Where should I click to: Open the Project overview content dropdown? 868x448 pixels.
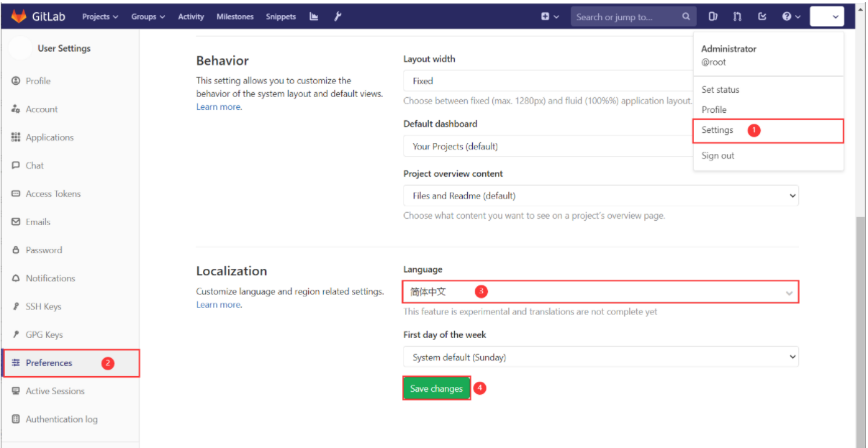coord(601,196)
